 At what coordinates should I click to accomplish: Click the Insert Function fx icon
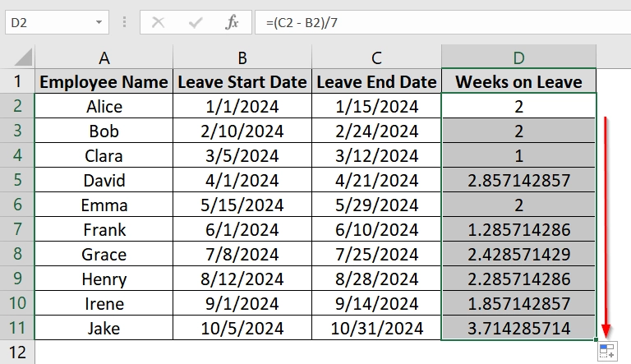[232, 22]
